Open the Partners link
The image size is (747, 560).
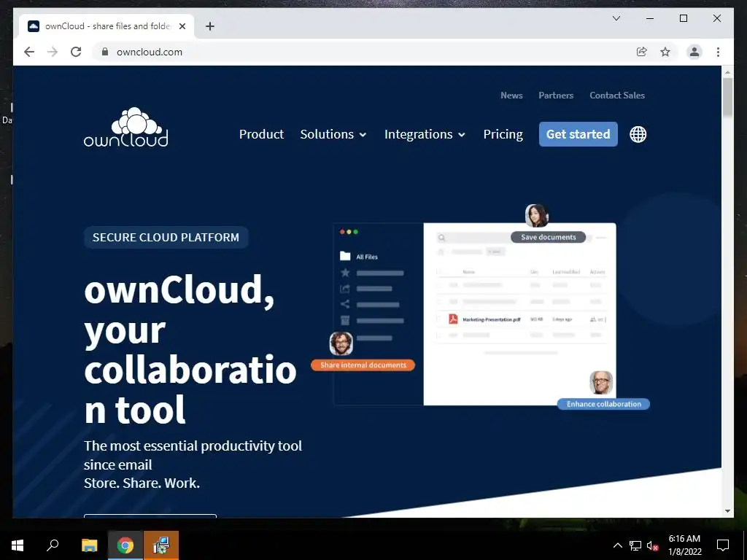tap(556, 96)
